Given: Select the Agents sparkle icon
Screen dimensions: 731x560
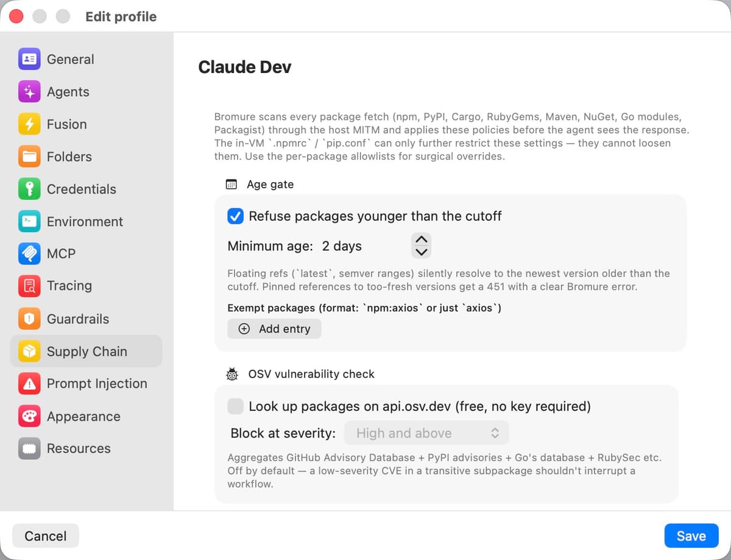Looking at the screenshot, I should (x=29, y=92).
